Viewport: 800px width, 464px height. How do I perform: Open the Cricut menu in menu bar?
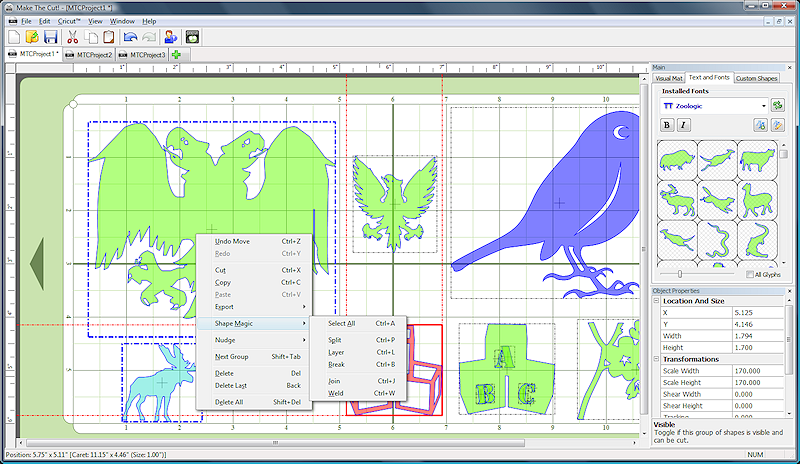(69, 20)
